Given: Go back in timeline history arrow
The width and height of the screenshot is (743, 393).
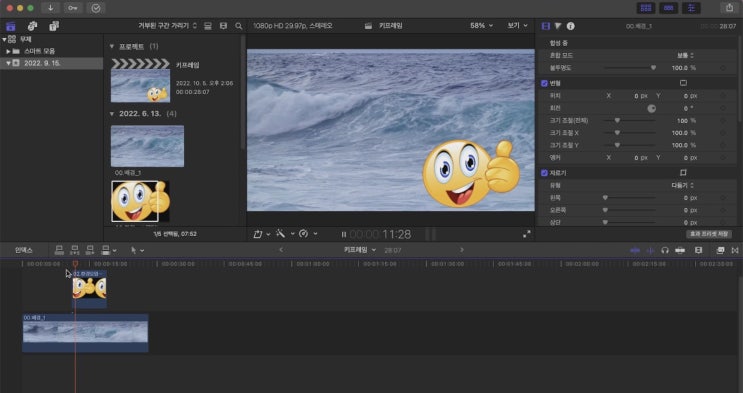Looking at the screenshot, I should [x=281, y=250].
